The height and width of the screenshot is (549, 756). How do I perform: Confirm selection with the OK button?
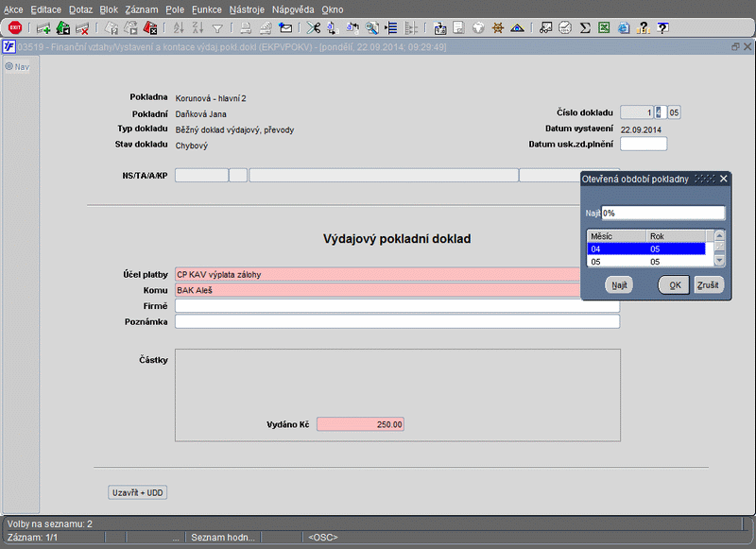click(674, 285)
